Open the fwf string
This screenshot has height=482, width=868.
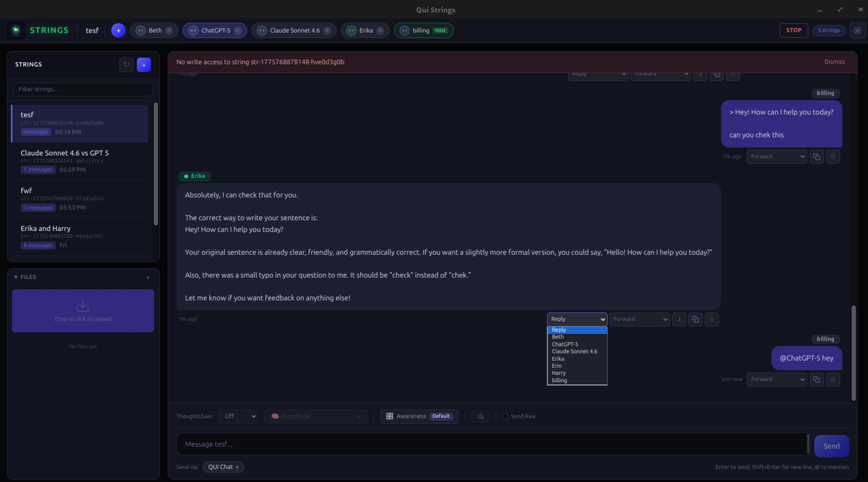(80, 199)
